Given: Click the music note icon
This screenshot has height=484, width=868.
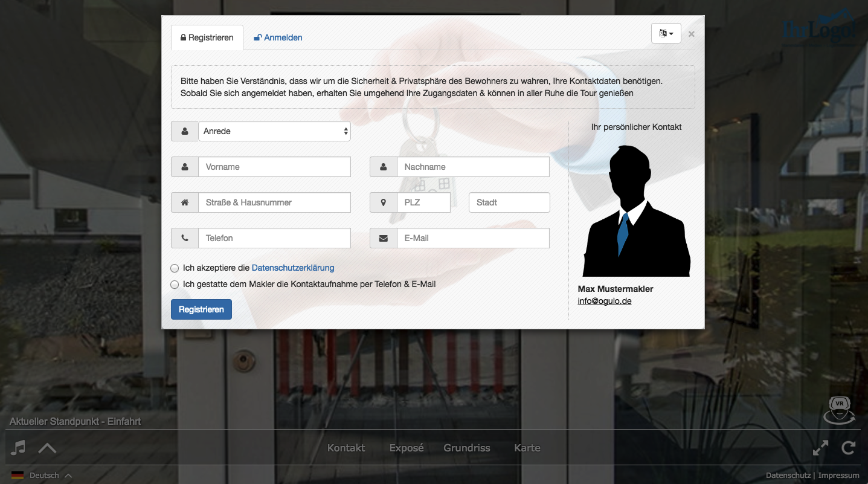Looking at the screenshot, I should pyautogui.click(x=19, y=448).
